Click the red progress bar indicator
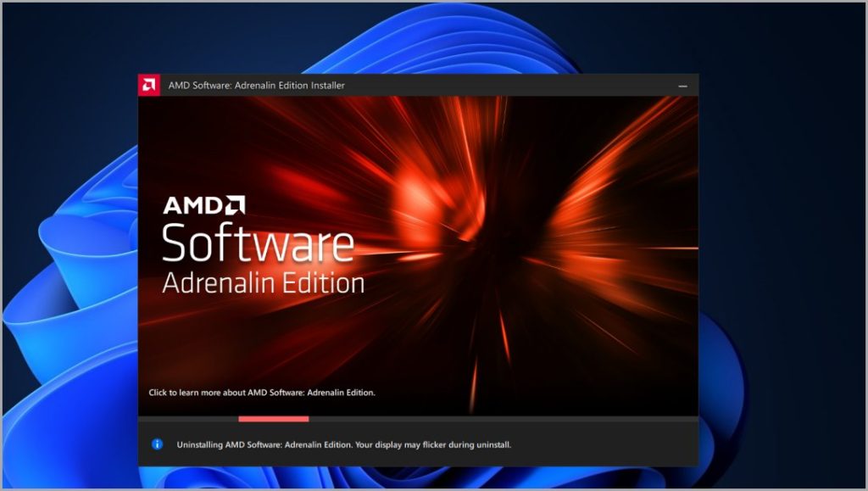868x491 pixels. coord(274,419)
